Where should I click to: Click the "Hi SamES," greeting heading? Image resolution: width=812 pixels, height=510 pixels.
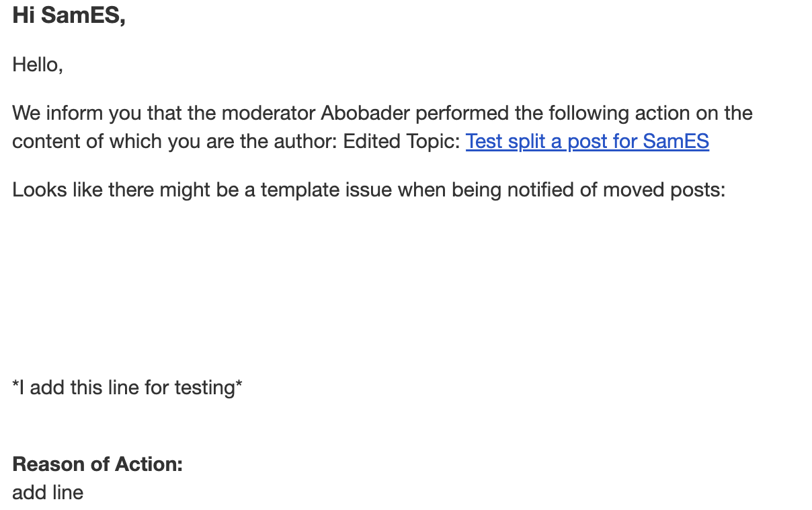[x=69, y=16]
